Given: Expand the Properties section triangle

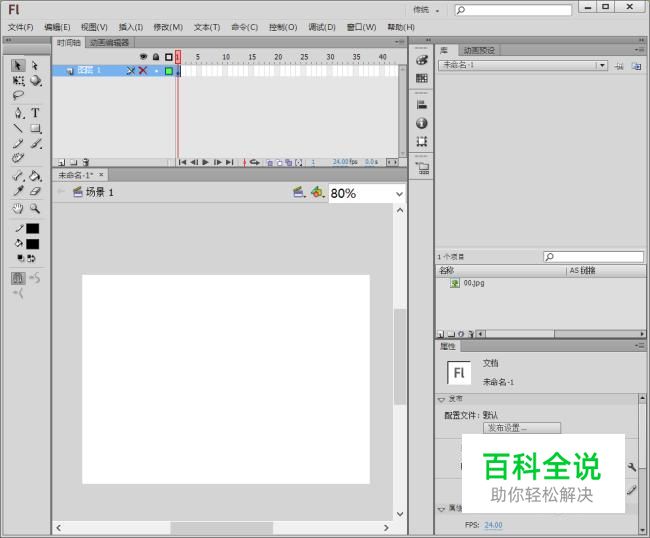Looking at the screenshot, I should (x=441, y=508).
